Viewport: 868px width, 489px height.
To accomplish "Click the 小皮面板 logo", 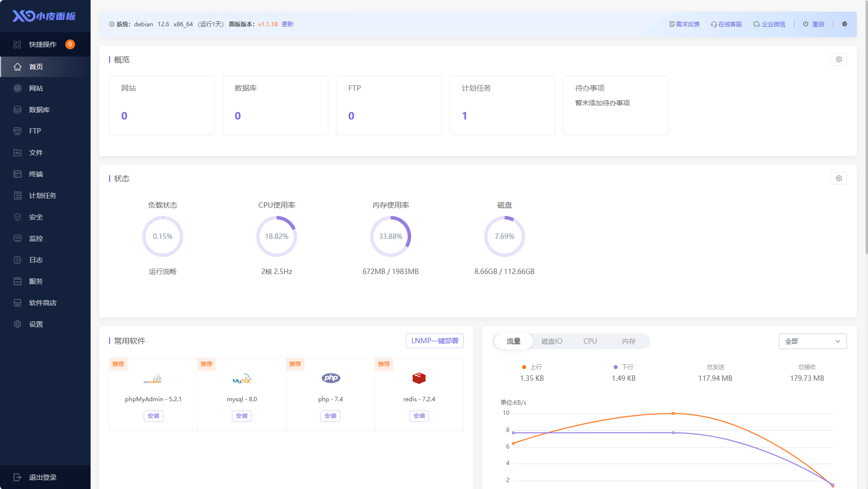I will coord(44,16).
